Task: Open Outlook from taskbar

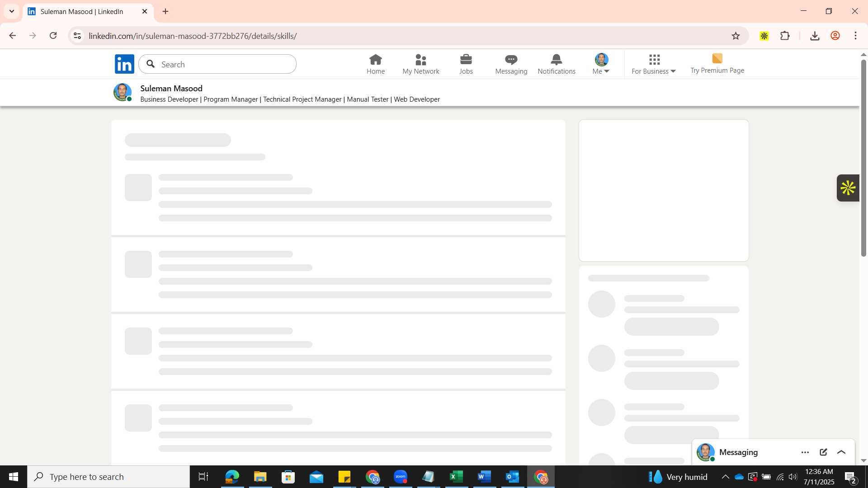Action: coord(513,477)
